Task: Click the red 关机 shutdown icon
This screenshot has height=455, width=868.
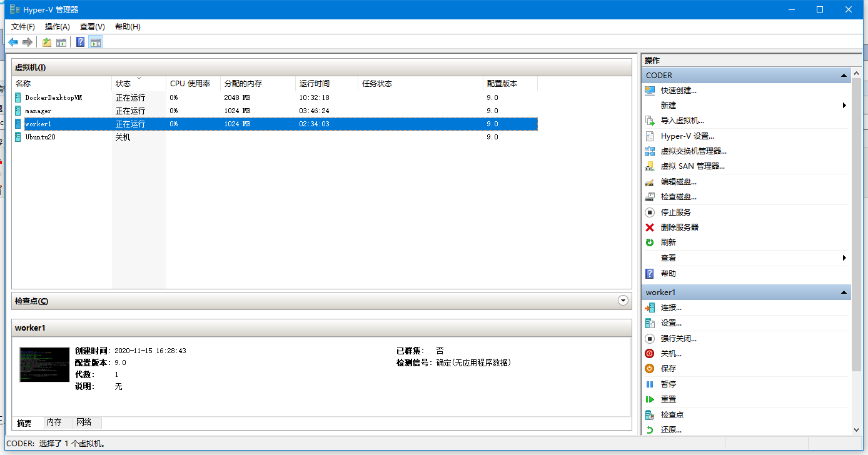Action: 650,354
